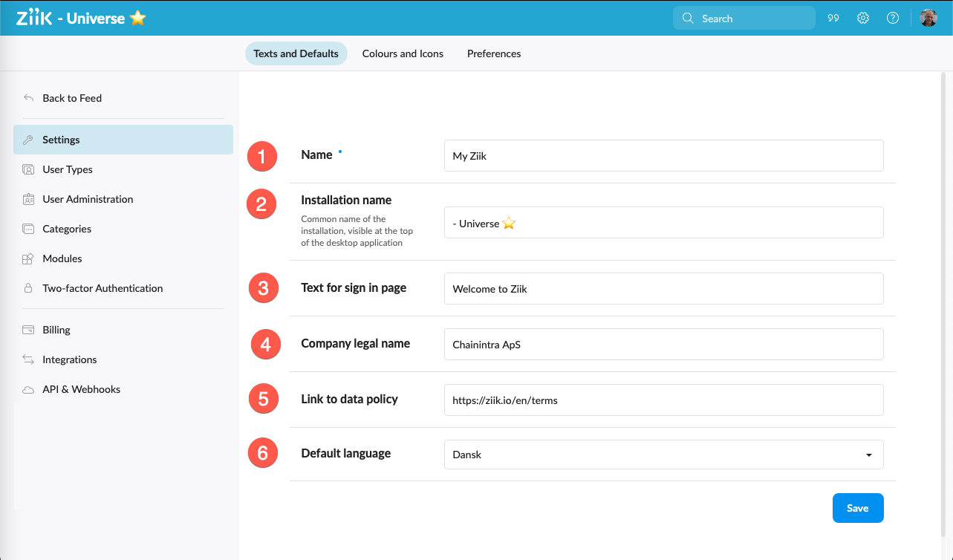Screen dimensions: 953x560
Task: Focus the Search field
Action: click(744, 19)
